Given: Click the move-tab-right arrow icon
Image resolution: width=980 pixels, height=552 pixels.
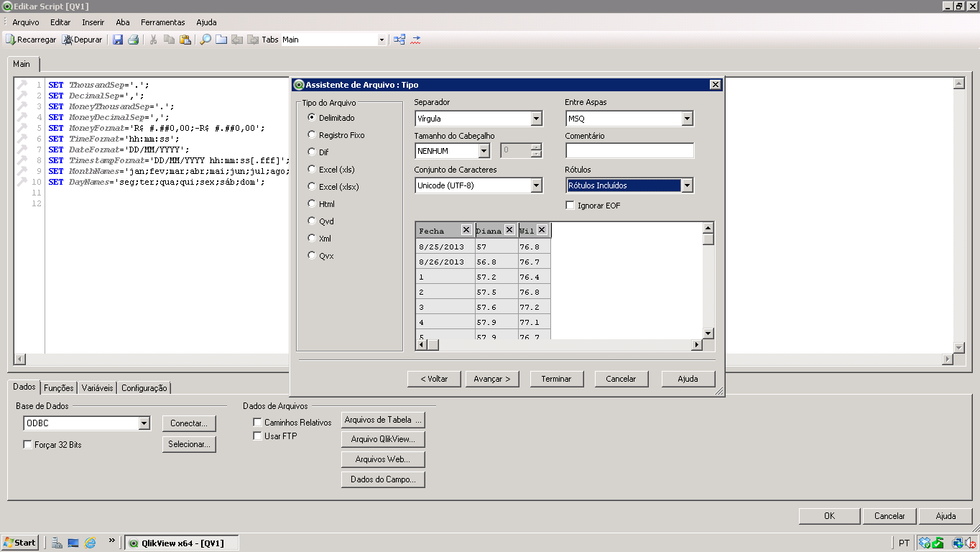Looking at the screenshot, I should click(x=253, y=40).
